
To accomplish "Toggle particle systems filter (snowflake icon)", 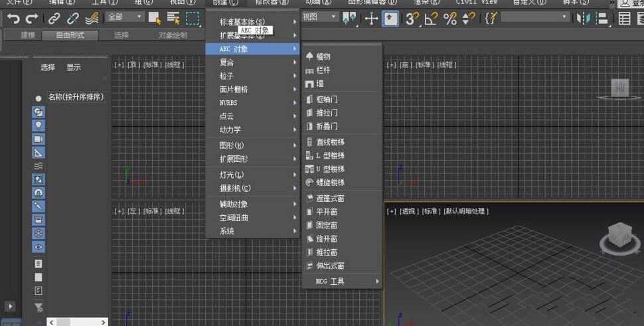I will tap(39, 233).
